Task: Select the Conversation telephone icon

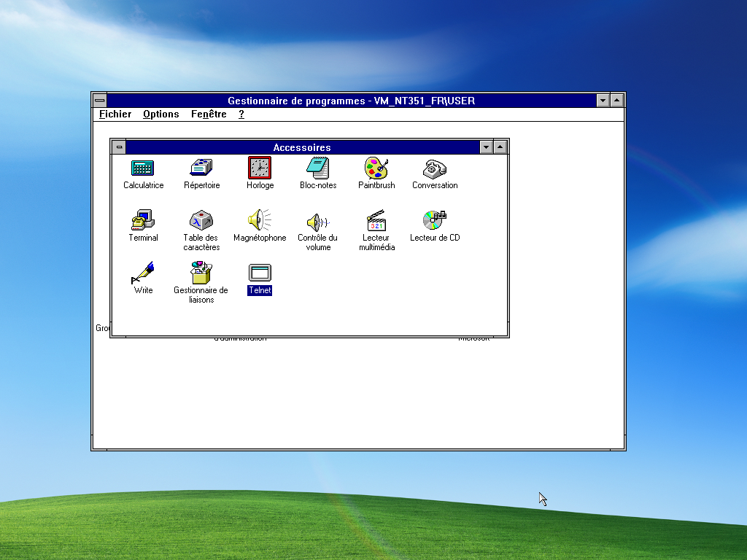Action: (435, 168)
